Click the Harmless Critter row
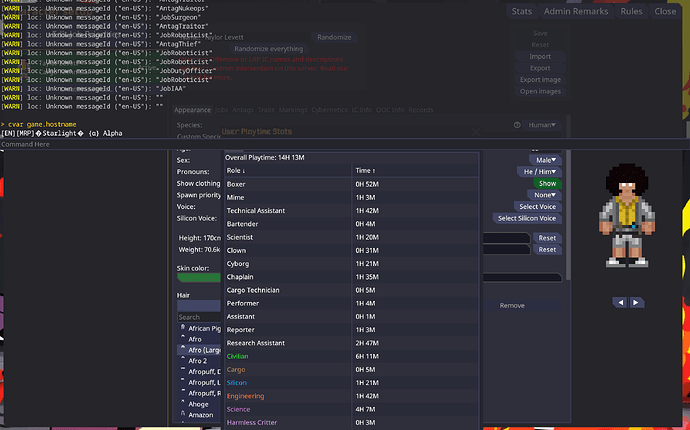This screenshot has height=430, width=690. (x=352, y=423)
